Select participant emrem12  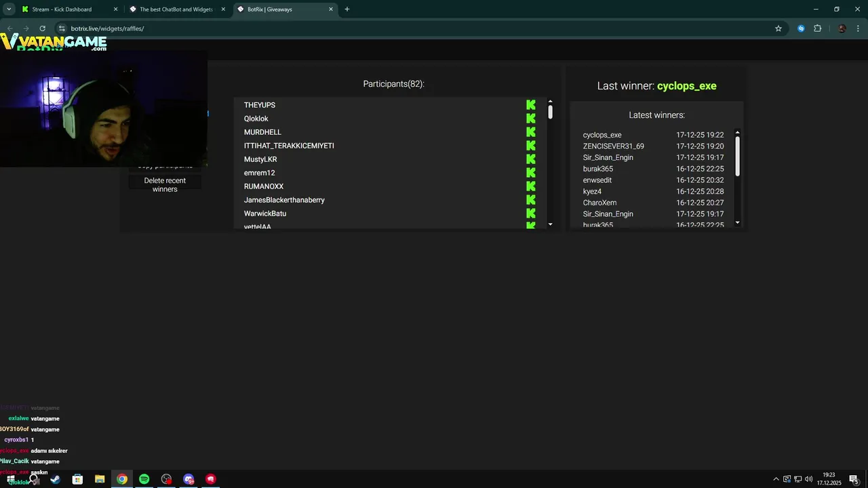point(260,173)
